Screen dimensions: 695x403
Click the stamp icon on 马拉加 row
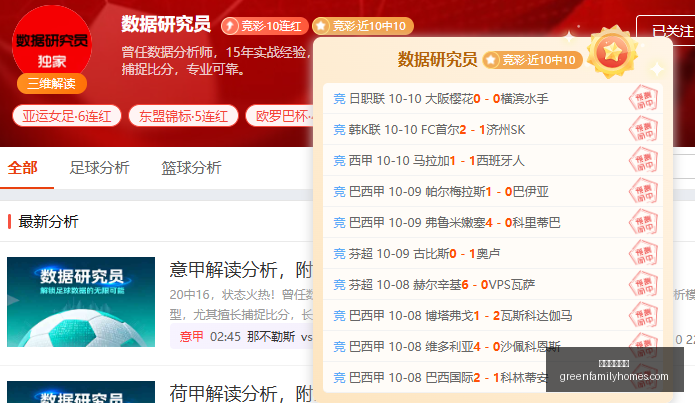[644, 160]
